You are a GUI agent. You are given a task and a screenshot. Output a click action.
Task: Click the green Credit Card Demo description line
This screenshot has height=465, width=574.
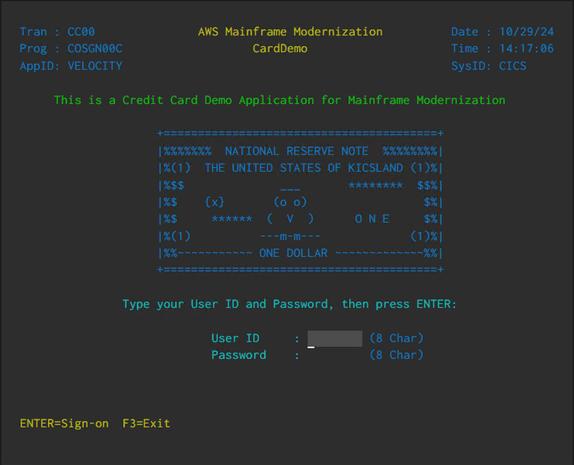click(280, 100)
